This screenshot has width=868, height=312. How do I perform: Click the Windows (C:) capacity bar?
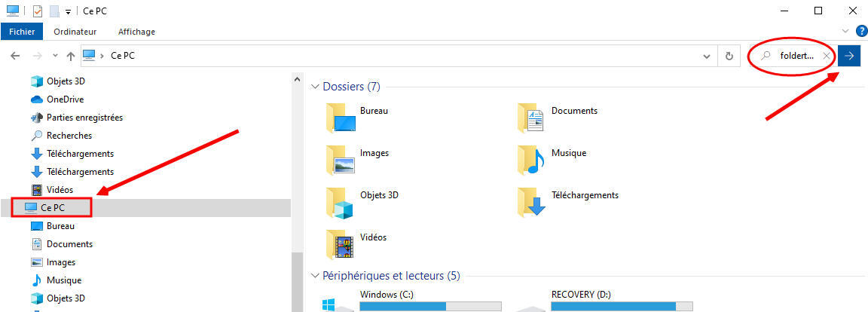(431, 307)
